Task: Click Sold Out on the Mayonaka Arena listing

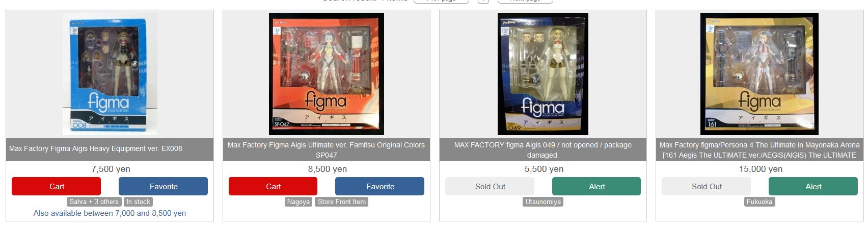Action: 707,186
